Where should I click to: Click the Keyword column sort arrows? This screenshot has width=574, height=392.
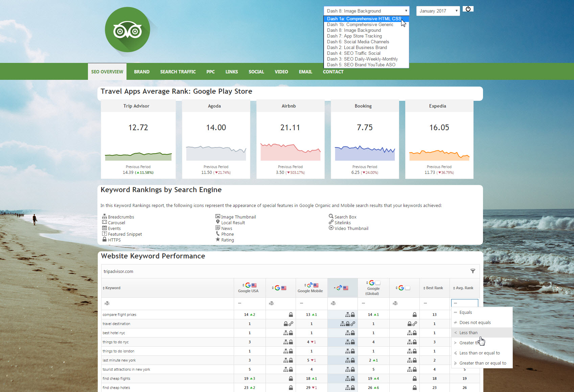pyautogui.click(x=104, y=288)
